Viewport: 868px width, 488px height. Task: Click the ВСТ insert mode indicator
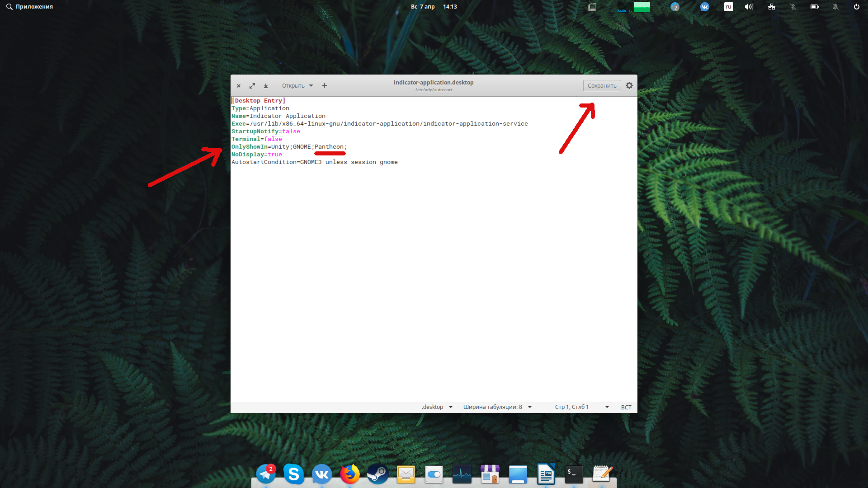(626, 407)
